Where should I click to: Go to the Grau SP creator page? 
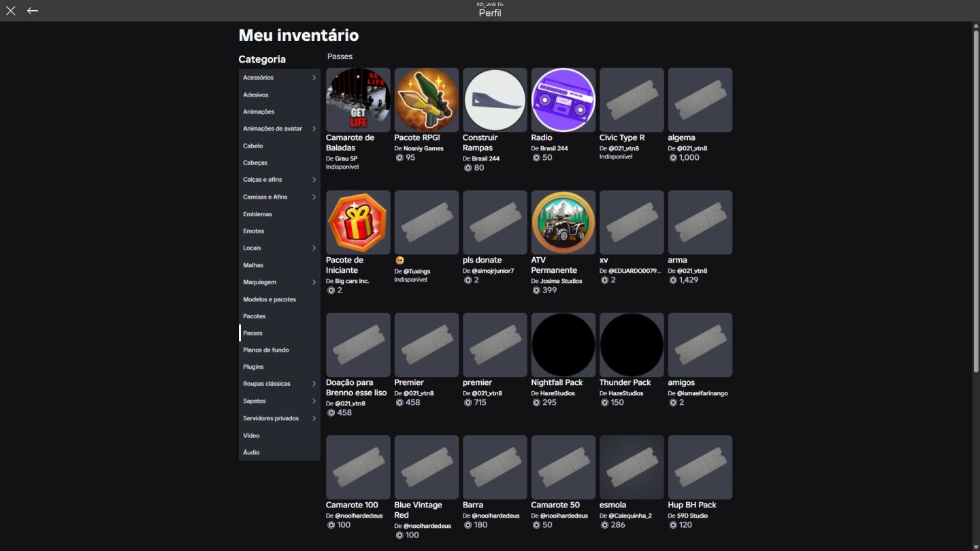point(346,158)
